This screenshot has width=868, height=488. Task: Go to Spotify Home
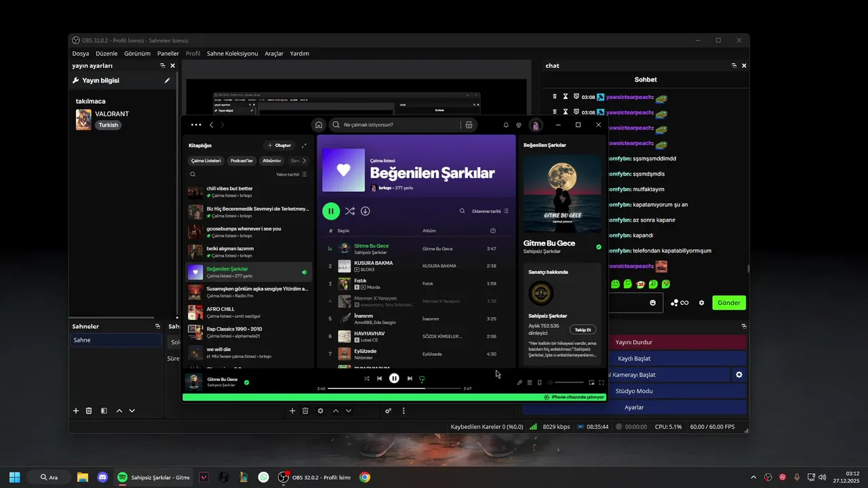[319, 125]
